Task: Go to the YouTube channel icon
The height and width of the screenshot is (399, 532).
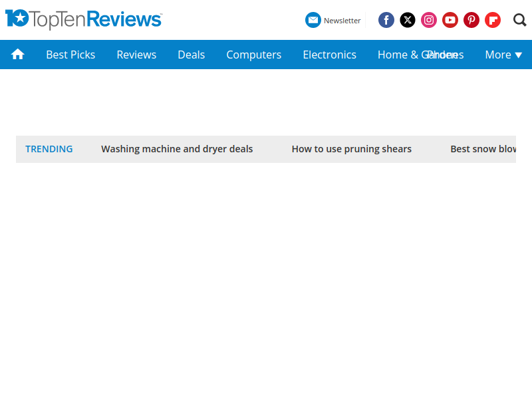Action: pos(450,20)
